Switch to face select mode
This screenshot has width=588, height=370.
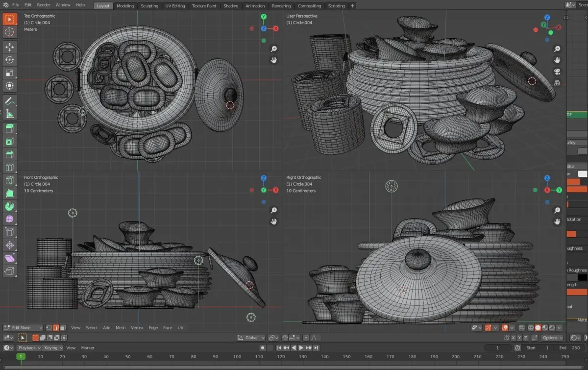63,327
